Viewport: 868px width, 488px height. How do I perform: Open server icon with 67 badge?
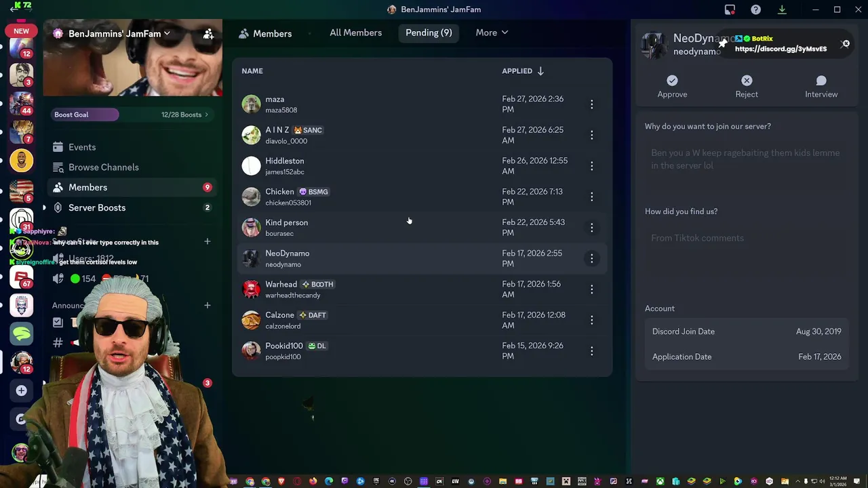pyautogui.click(x=21, y=278)
